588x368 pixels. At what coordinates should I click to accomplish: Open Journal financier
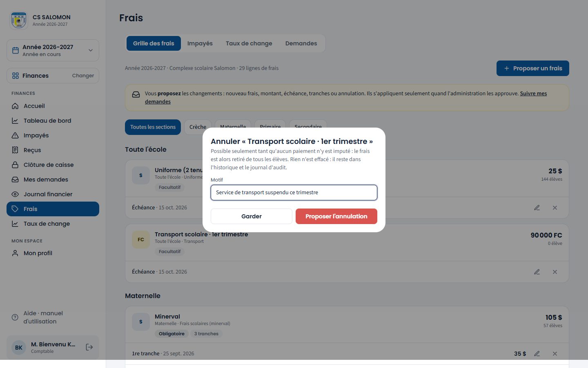[53, 194]
